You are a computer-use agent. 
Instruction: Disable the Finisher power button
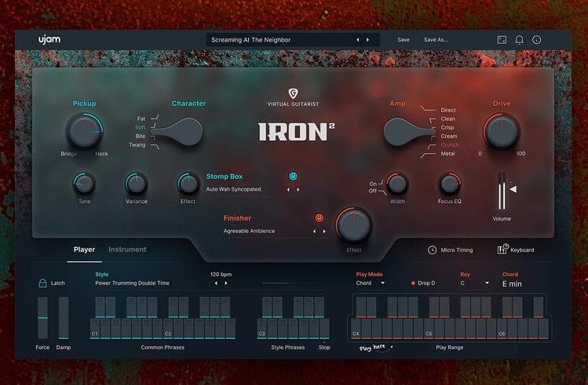(x=320, y=218)
